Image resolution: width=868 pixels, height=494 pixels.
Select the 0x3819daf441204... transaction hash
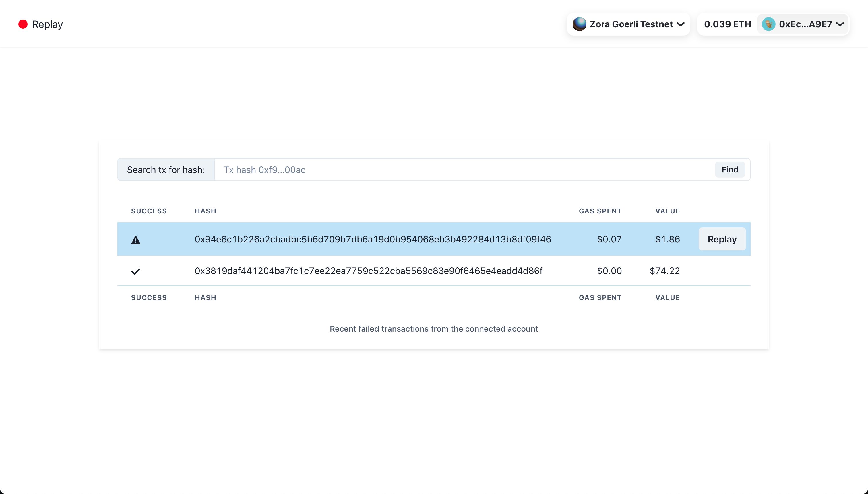pos(369,271)
